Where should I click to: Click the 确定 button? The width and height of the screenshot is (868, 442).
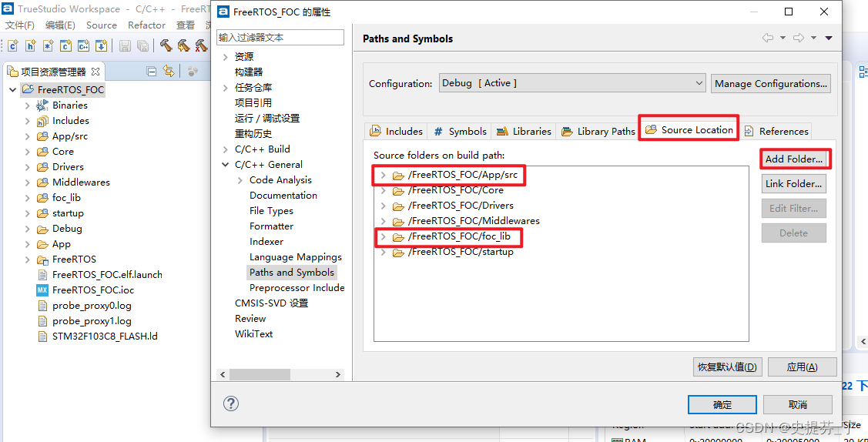point(722,404)
